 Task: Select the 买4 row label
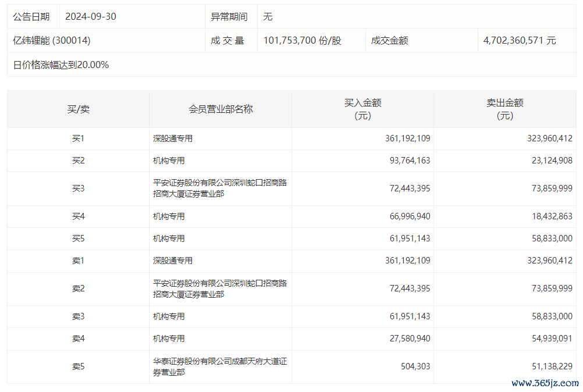[78, 216]
